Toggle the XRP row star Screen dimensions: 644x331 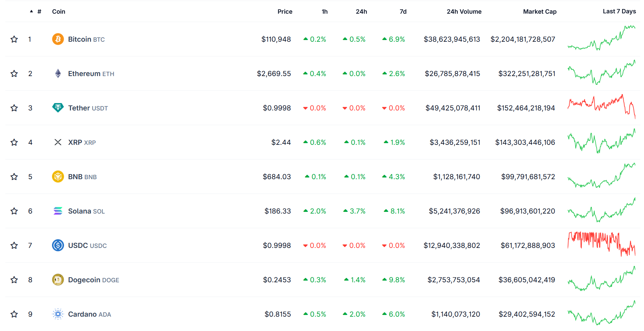pos(14,142)
